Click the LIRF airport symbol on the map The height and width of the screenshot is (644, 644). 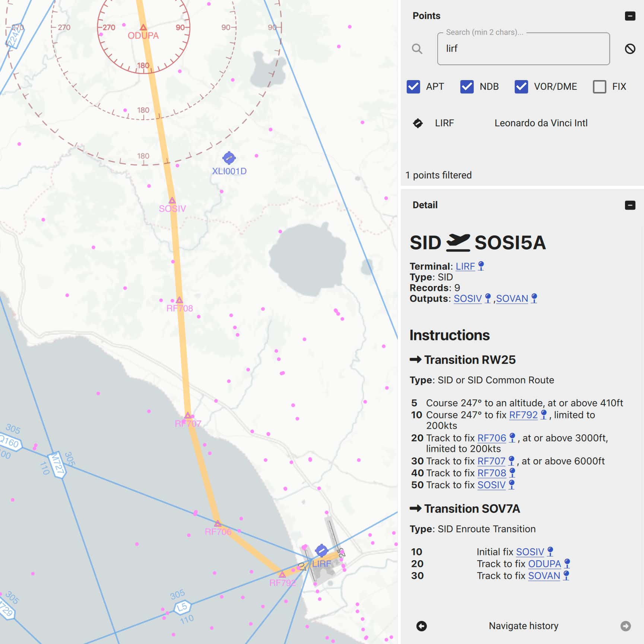(321, 550)
